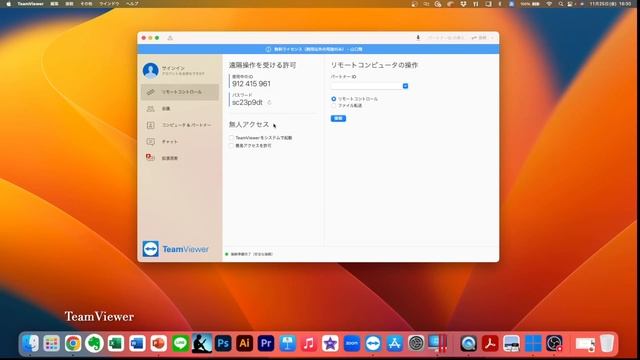640x360 pixels.
Task: Launch Premiere Pro from the Dock
Action: tap(266, 343)
